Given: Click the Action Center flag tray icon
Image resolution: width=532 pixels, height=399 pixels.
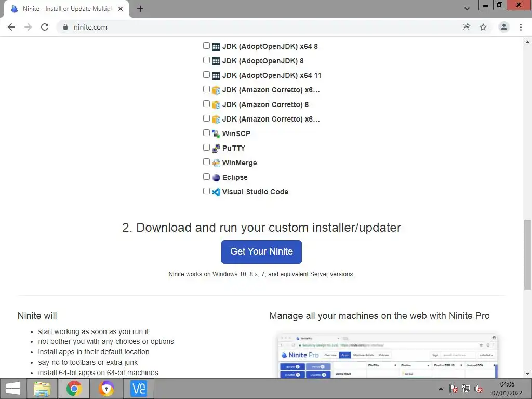Looking at the screenshot, I should 453,389.
